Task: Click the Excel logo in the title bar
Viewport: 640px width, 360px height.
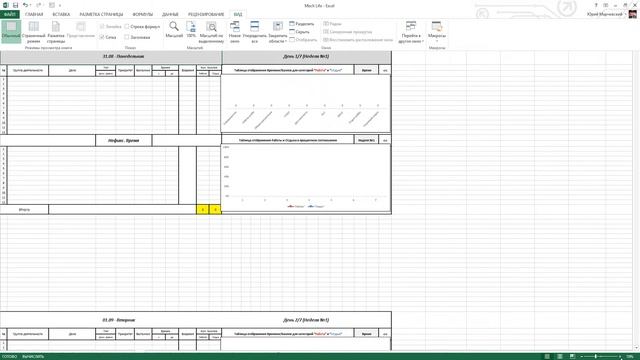Action: pos(6,5)
